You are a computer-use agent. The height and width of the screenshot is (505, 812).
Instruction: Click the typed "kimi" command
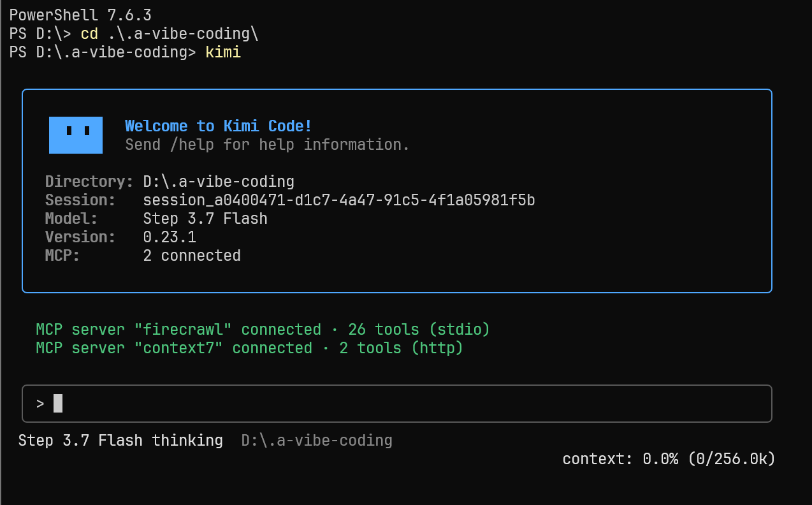223,52
